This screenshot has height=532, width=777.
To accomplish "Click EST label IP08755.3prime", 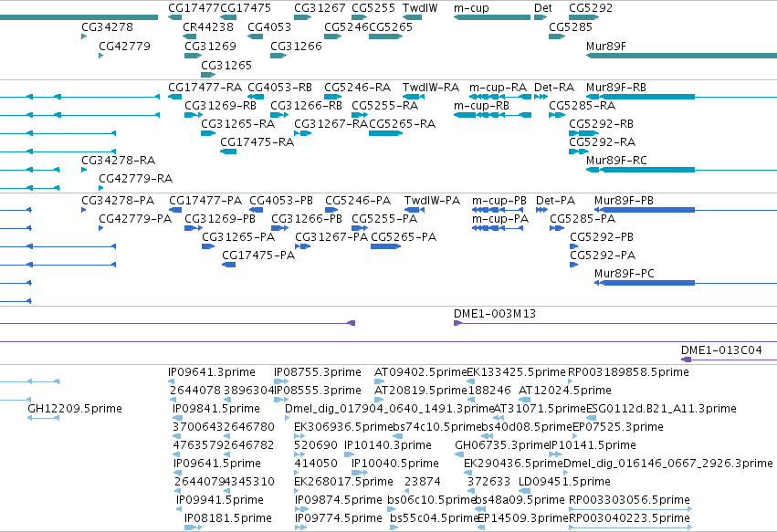I will [x=318, y=372].
